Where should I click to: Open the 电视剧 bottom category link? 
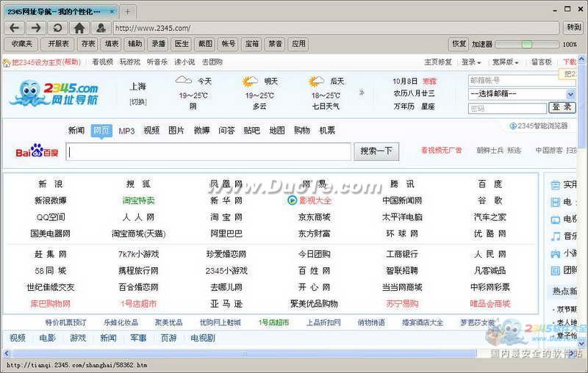pyautogui.click(x=203, y=338)
